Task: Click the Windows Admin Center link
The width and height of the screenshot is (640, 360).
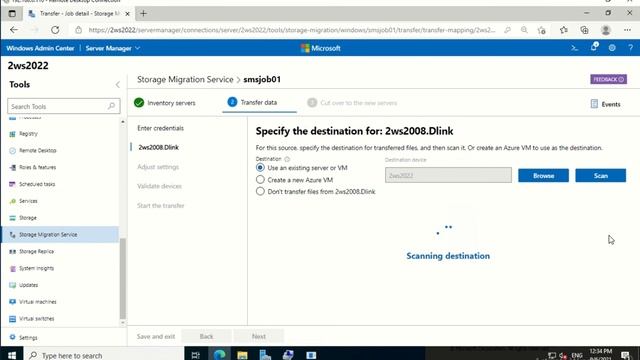Action: point(40,48)
